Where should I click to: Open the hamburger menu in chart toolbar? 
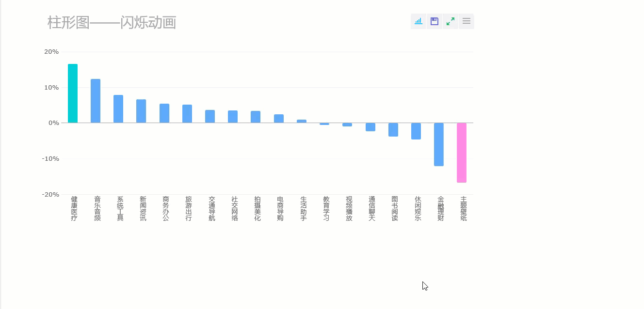[x=467, y=21]
